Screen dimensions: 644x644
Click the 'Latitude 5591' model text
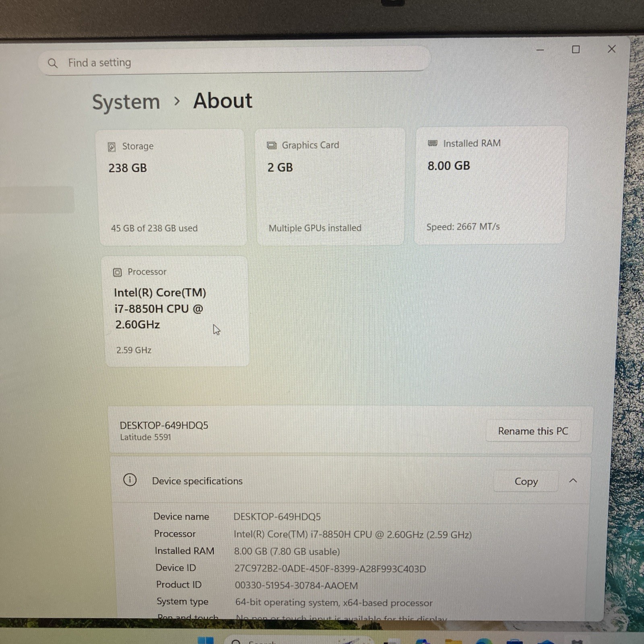(x=146, y=437)
